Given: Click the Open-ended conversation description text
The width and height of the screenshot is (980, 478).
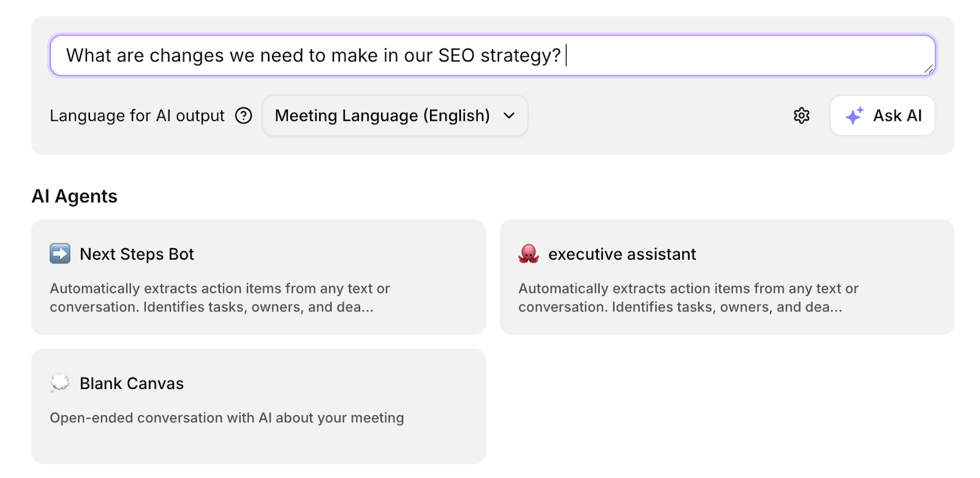Looking at the screenshot, I should click(x=227, y=418).
